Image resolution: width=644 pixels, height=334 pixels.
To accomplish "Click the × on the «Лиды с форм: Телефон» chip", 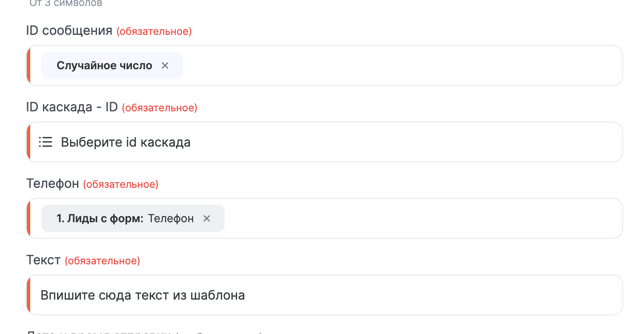I will [x=207, y=218].
